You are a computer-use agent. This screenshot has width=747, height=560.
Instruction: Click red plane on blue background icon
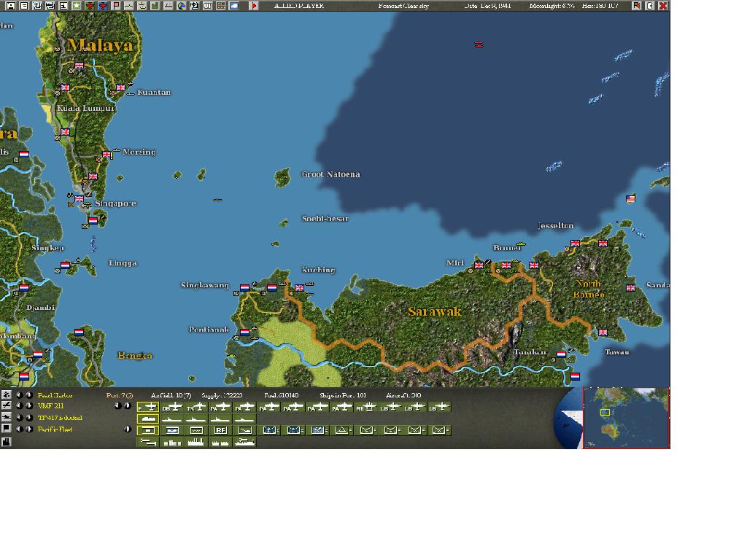[x=103, y=6]
